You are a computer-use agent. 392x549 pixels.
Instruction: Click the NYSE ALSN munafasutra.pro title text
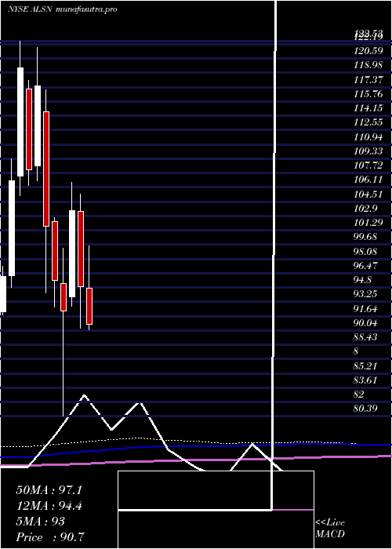(x=62, y=9)
